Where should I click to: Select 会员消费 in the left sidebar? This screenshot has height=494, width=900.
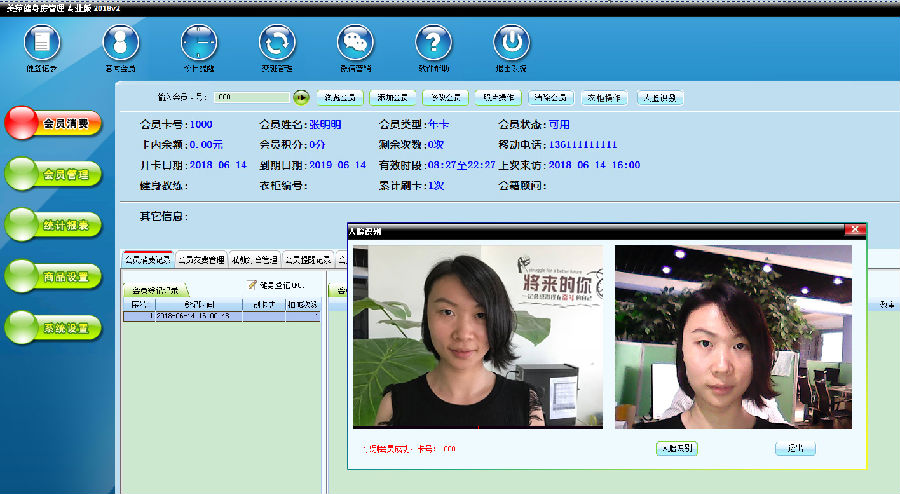coord(53,123)
